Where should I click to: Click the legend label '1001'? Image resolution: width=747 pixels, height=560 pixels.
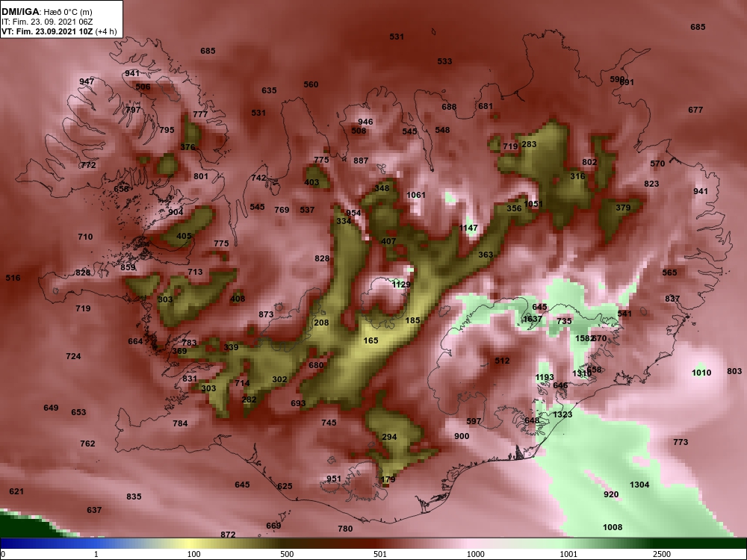pyautogui.click(x=568, y=554)
